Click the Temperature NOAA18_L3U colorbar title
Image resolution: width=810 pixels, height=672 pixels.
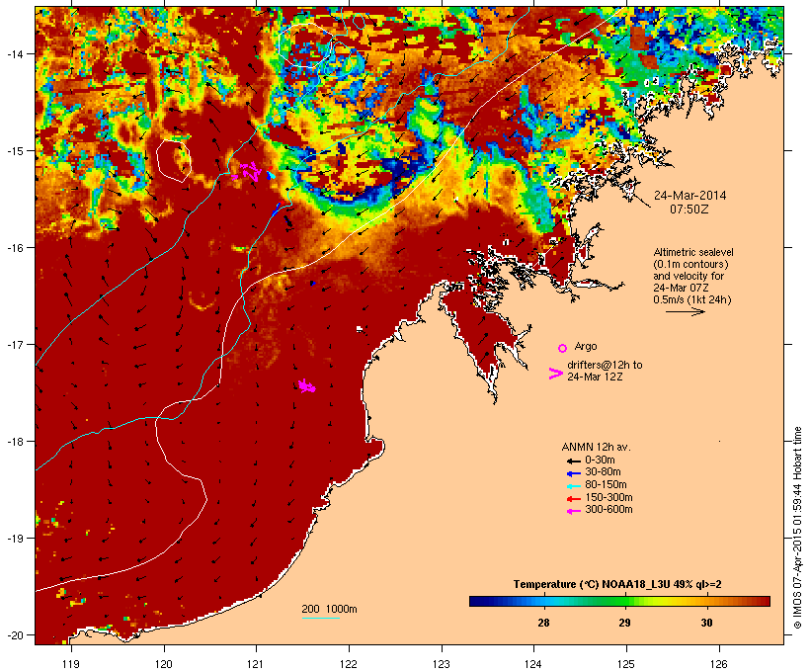click(617, 584)
